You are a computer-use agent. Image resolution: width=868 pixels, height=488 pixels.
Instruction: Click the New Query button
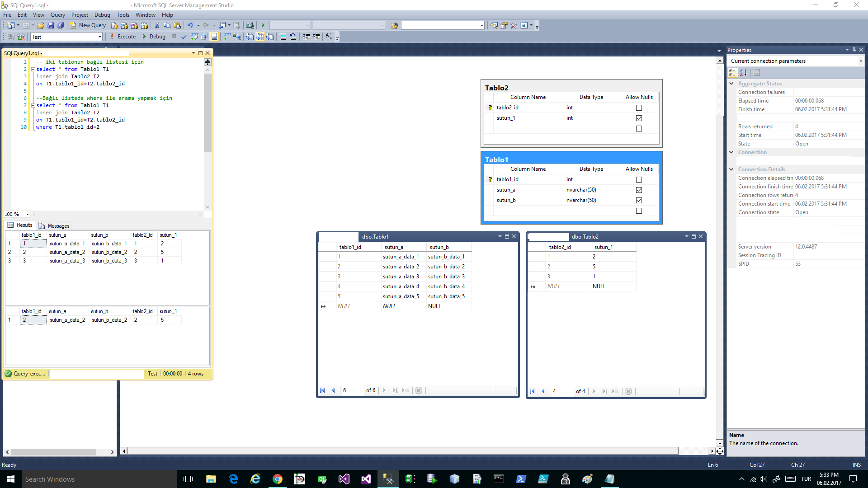coord(88,25)
